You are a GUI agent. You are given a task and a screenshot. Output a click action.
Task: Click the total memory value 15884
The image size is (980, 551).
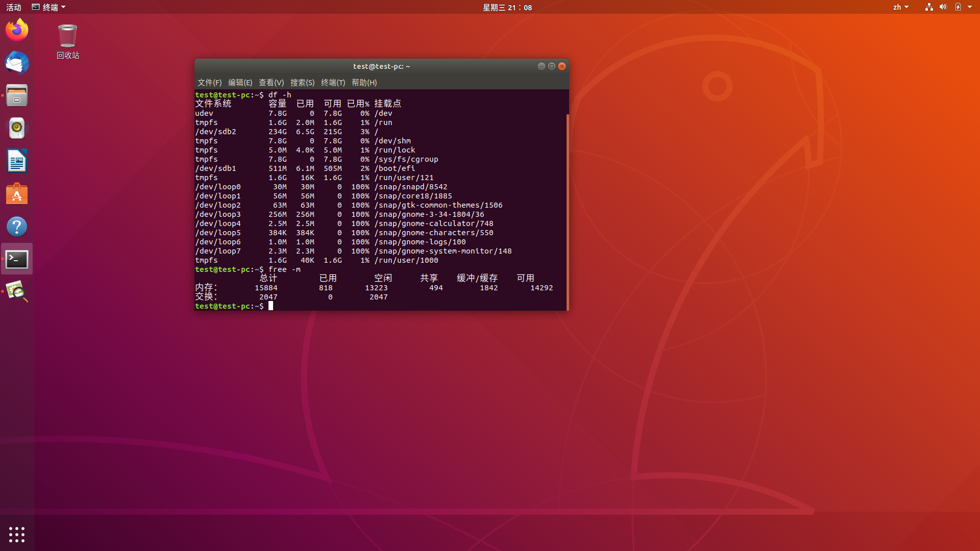pyautogui.click(x=266, y=288)
